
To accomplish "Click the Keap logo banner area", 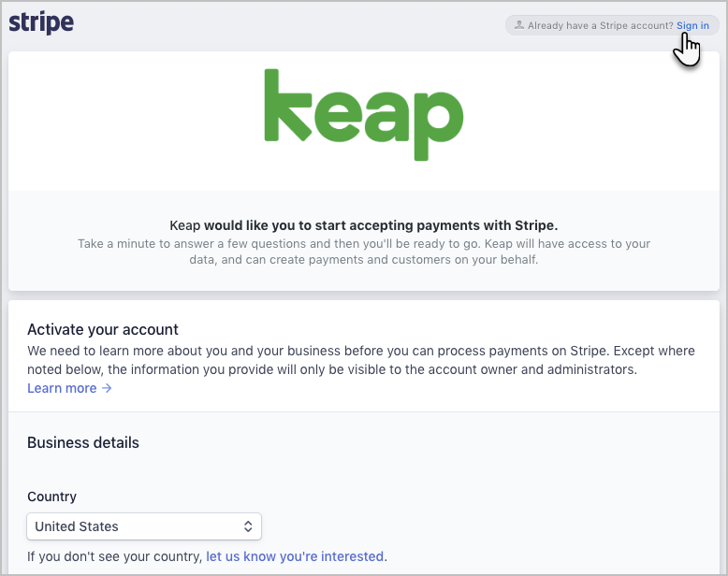I will click(x=364, y=121).
